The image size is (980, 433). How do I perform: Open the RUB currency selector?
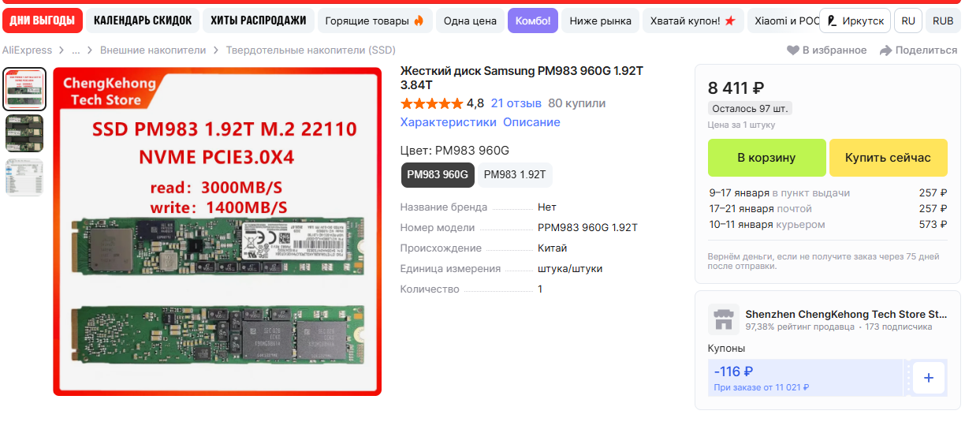[943, 21]
